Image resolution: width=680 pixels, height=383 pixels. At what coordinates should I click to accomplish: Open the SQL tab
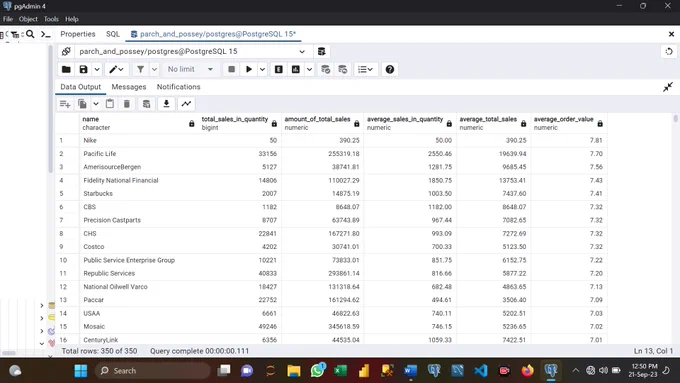tap(113, 34)
